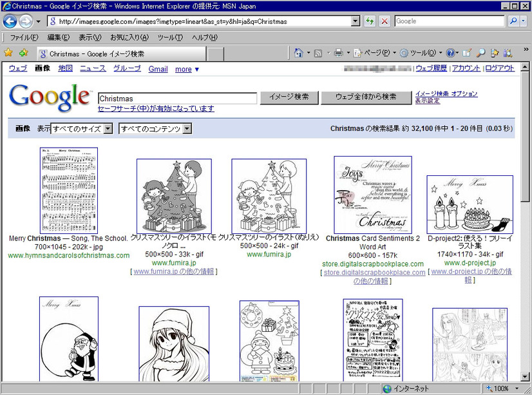Image resolution: width=532 pixels, height=395 pixels.
Task: Follow the ウェブ link in Google nav
Action: [x=18, y=68]
